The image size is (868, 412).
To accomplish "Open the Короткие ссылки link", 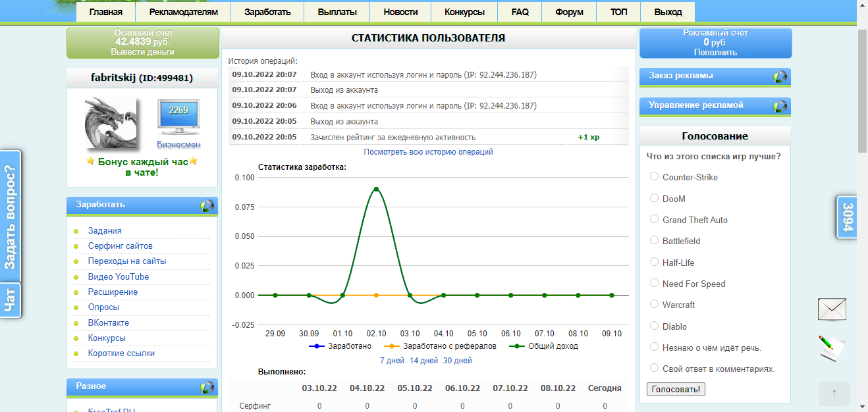I will [122, 353].
